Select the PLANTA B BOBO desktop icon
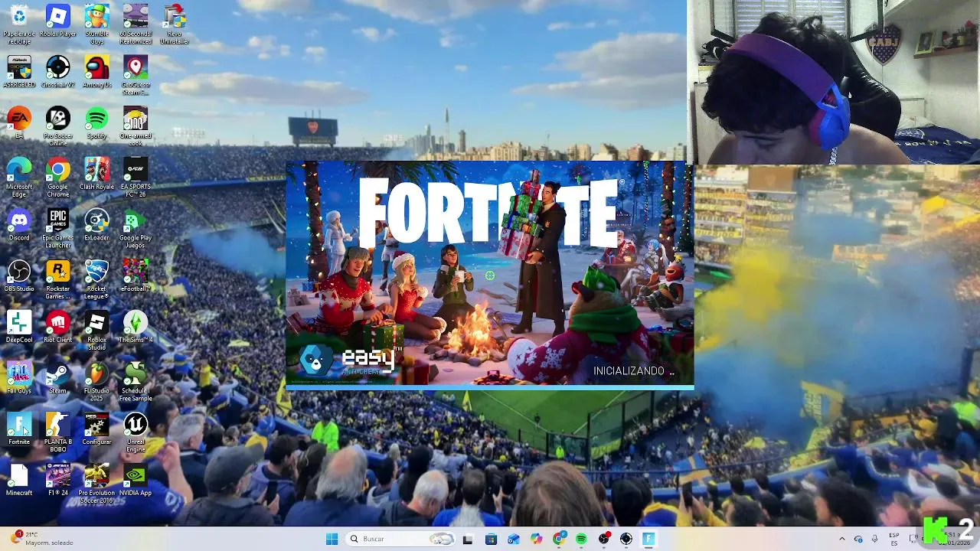 coord(58,432)
